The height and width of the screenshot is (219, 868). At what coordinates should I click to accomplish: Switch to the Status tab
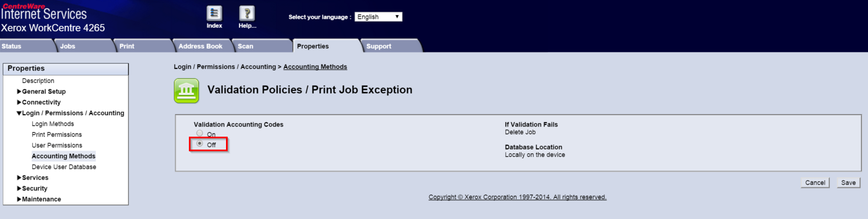coord(12,46)
